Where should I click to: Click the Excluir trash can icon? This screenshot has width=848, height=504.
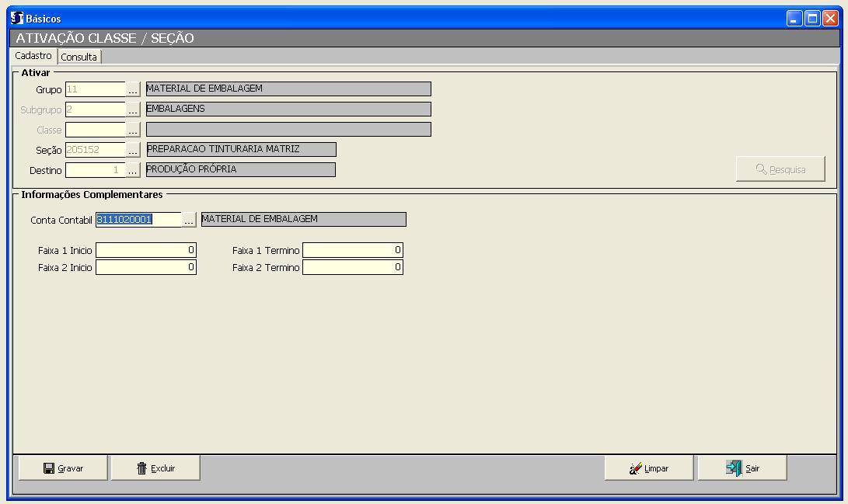(141, 468)
